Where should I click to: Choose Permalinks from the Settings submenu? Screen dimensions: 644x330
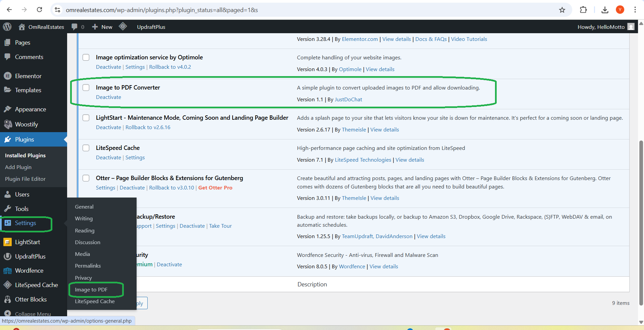(88, 266)
